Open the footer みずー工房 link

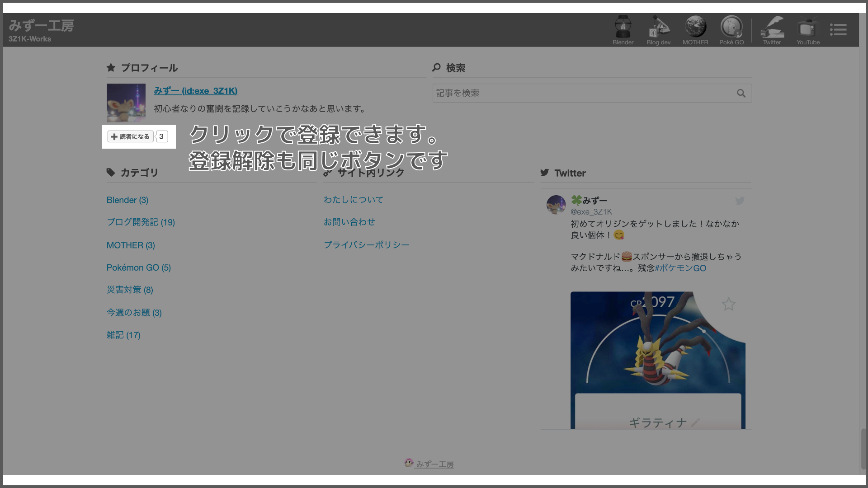pyautogui.click(x=435, y=464)
